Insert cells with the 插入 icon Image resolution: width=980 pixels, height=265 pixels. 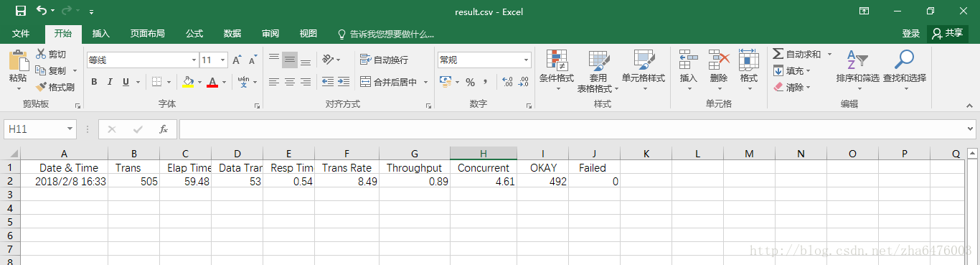tap(688, 70)
